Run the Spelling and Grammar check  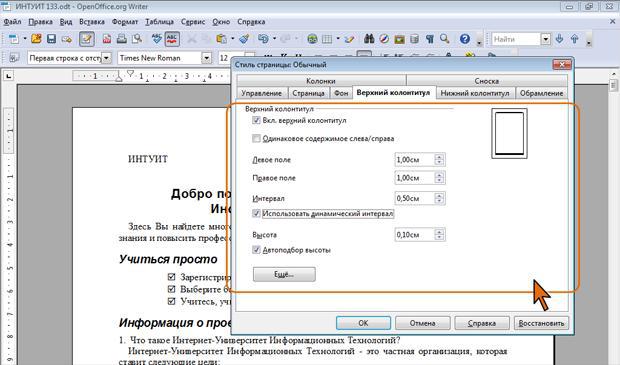coord(157,39)
